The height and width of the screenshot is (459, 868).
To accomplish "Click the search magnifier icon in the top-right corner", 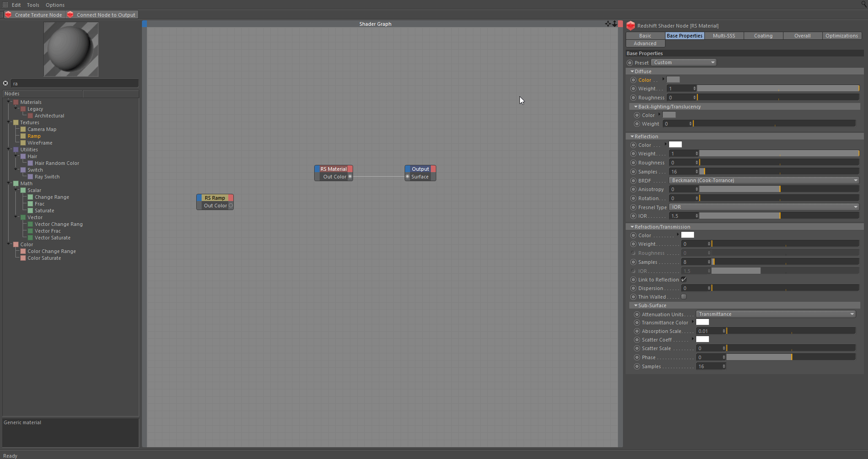I will point(863,4).
